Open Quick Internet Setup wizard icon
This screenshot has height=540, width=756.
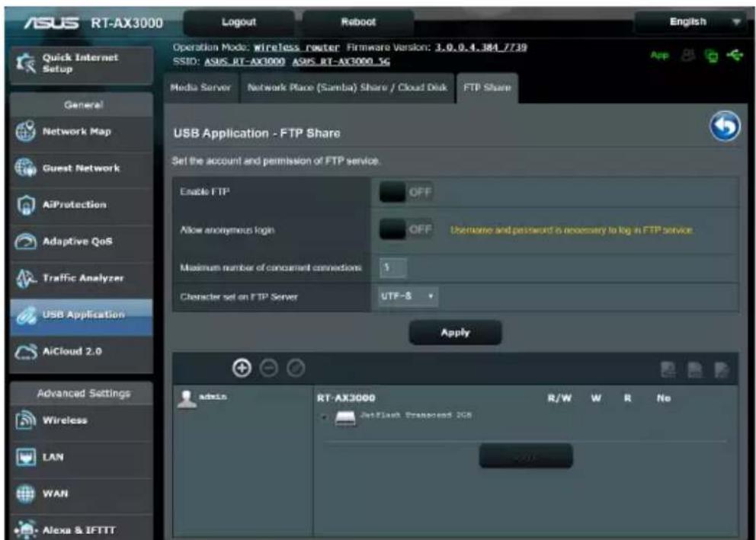(x=26, y=63)
